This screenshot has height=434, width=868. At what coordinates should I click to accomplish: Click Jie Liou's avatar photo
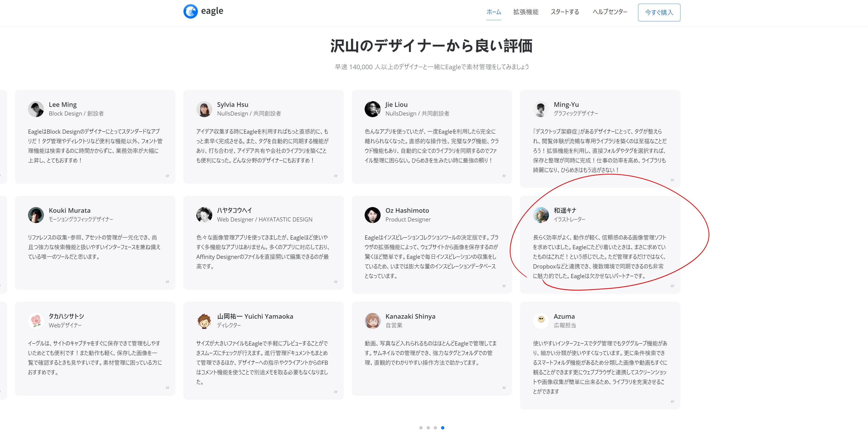click(372, 109)
